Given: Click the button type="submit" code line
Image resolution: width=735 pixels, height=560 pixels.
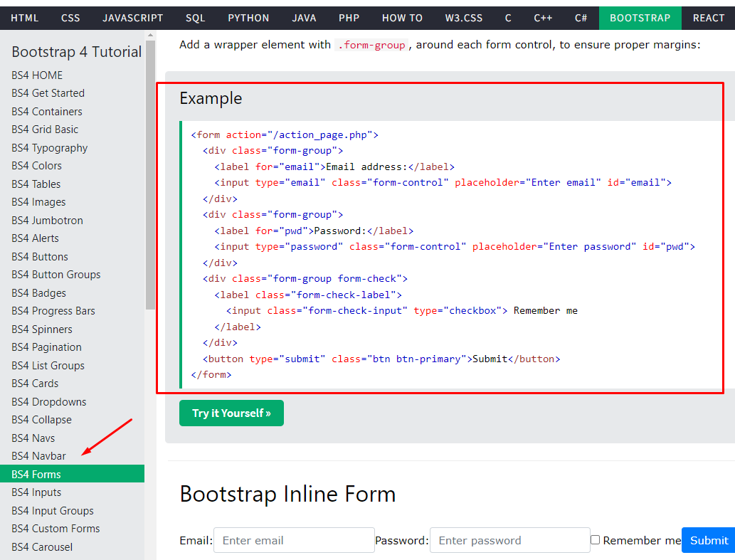Looking at the screenshot, I should 381,359.
